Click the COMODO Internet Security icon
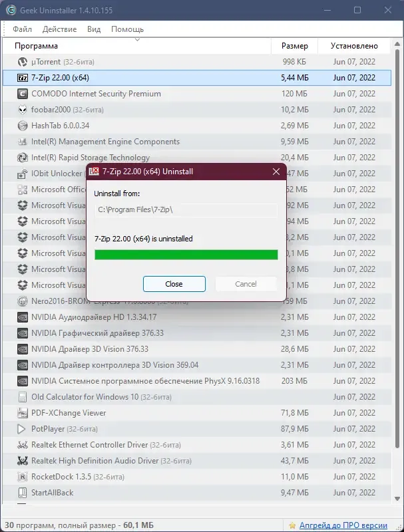This screenshot has width=404, height=532. tap(23, 94)
